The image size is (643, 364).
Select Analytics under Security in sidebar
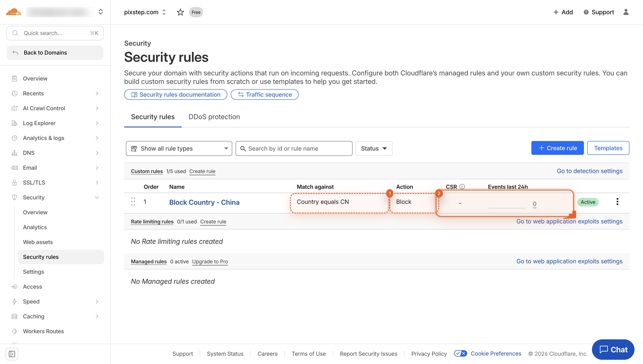pyautogui.click(x=35, y=227)
